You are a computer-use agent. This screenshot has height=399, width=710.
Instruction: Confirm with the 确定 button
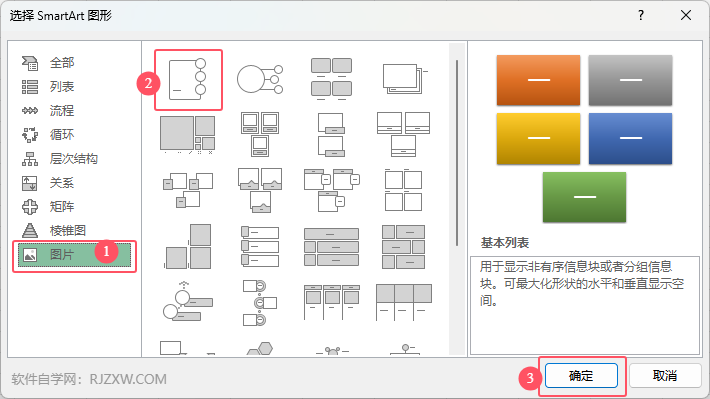coord(581,375)
